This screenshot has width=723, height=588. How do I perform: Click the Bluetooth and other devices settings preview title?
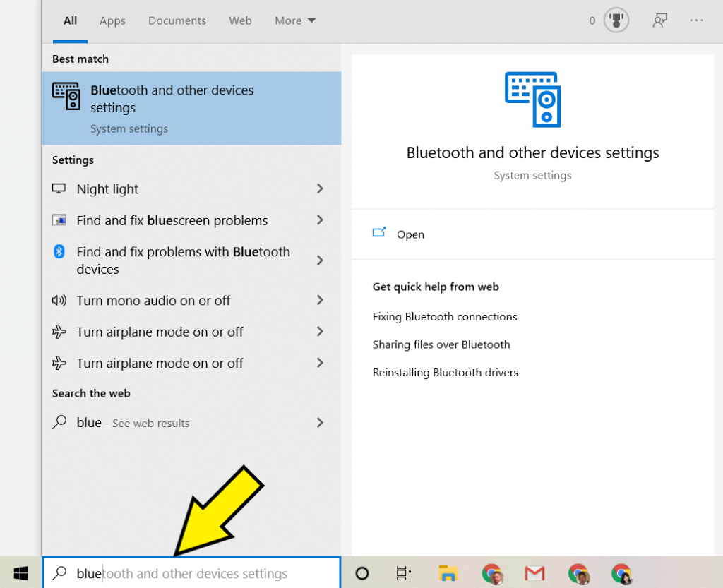(532, 153)
